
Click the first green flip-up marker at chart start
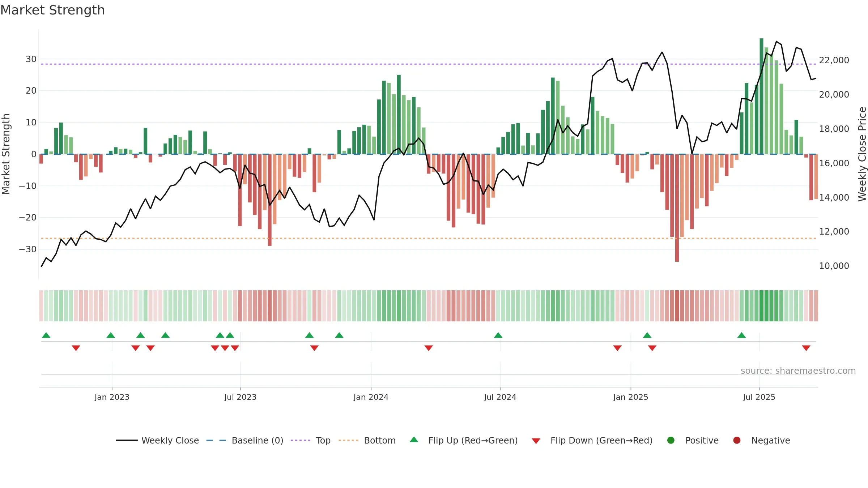click(x=46, y=335)
